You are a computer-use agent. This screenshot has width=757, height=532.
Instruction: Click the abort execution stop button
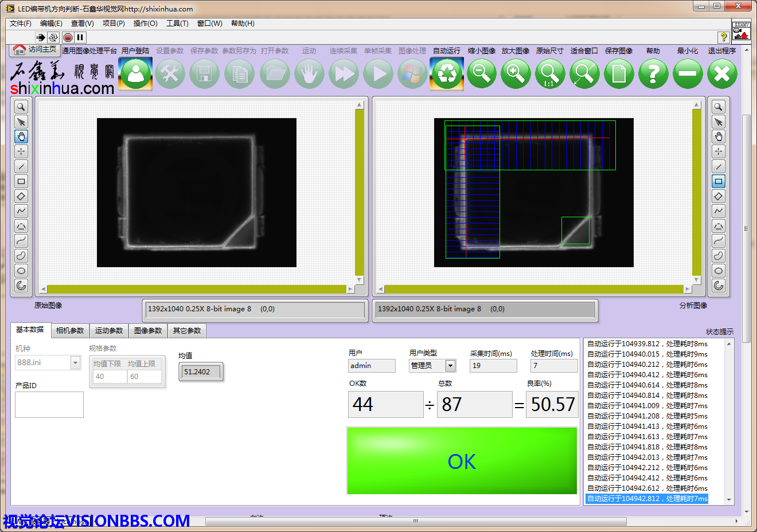68,37
